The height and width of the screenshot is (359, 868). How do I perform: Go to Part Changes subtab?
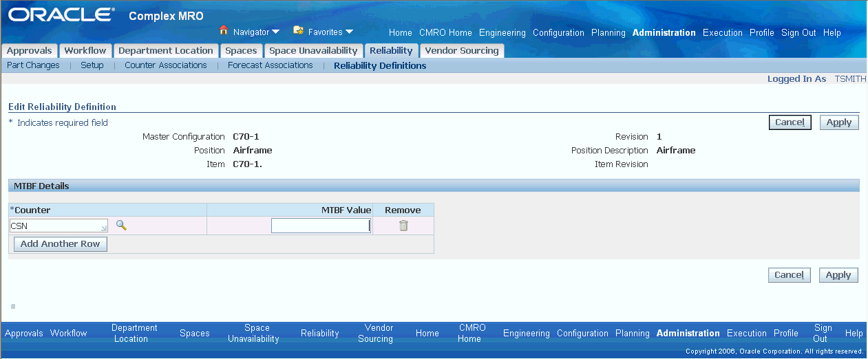33,65
